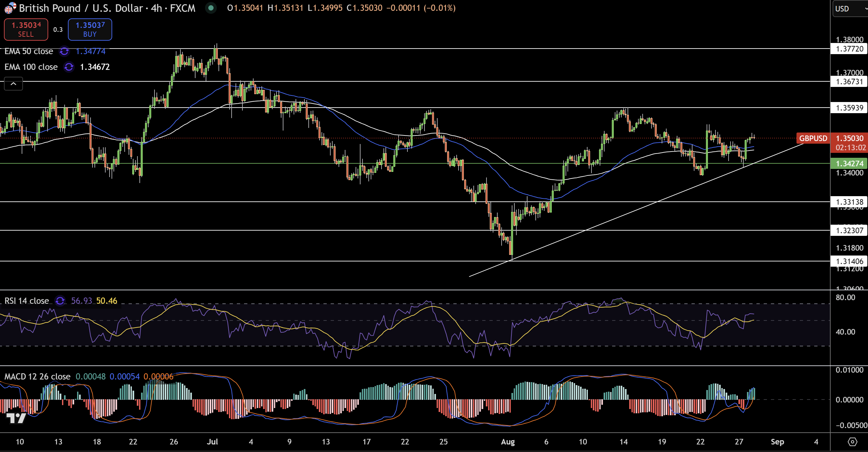Click the EMA 50 refresh icon

click(x=64, y=51)
